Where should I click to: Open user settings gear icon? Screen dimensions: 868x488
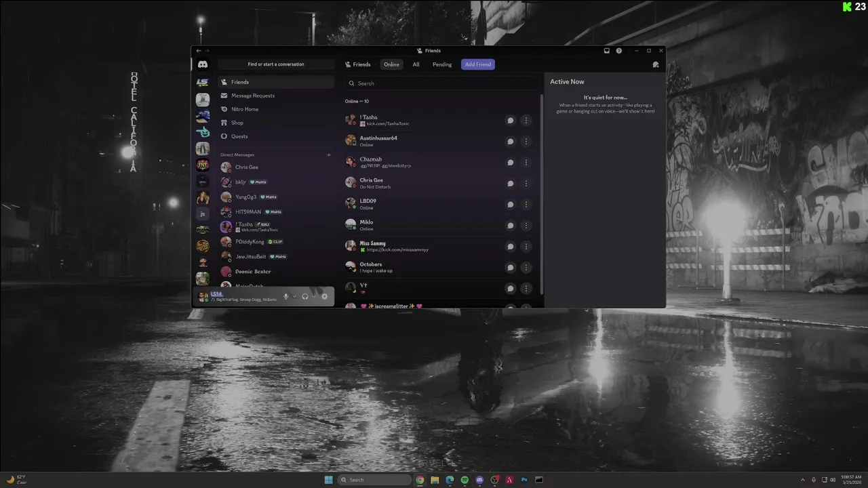click(324, 296)
